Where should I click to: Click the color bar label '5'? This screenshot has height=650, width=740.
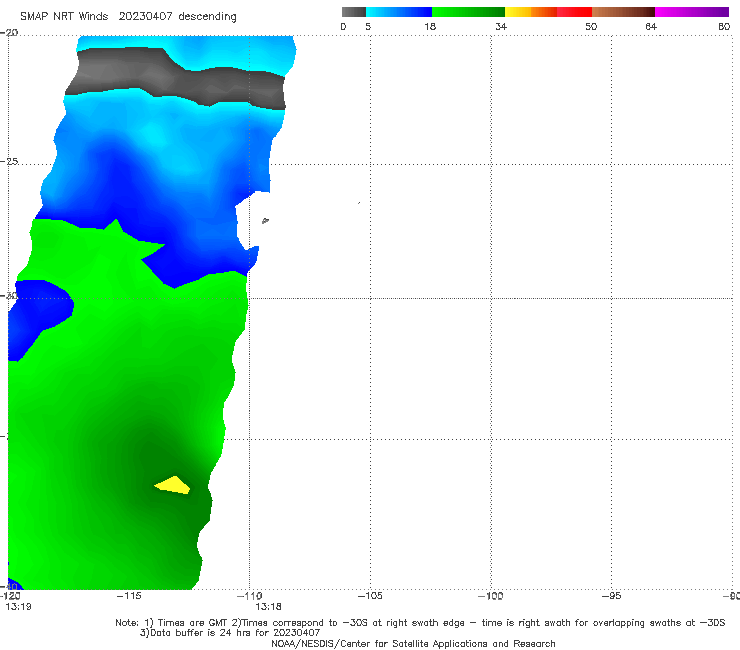[368, 26]
